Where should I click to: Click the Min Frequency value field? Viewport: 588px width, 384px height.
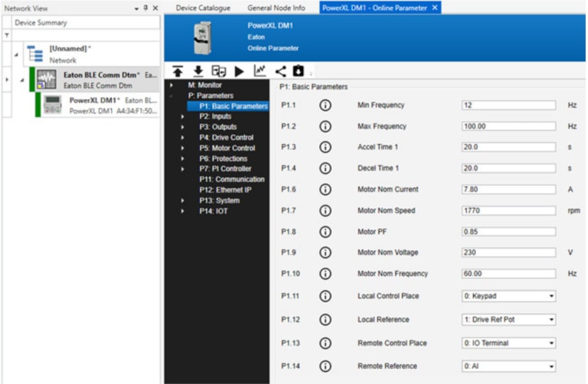click(x=509, y=105)
